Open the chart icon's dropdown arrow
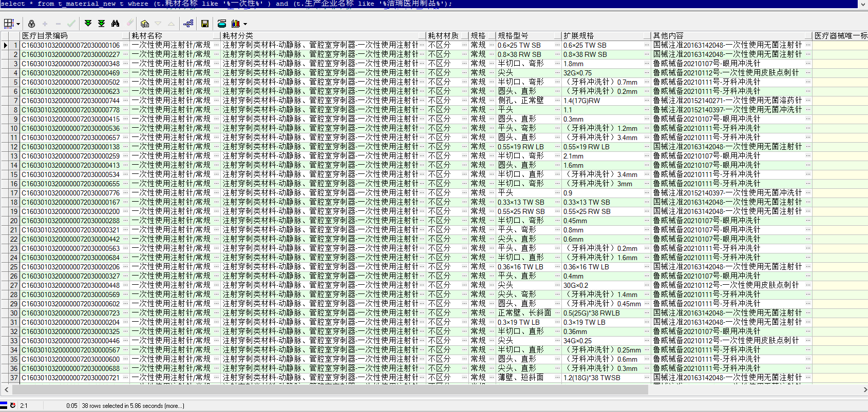 [245, 24]
